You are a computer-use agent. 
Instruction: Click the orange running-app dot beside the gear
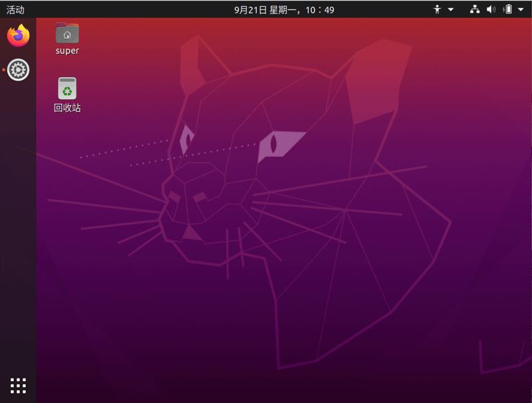(2, 68)
